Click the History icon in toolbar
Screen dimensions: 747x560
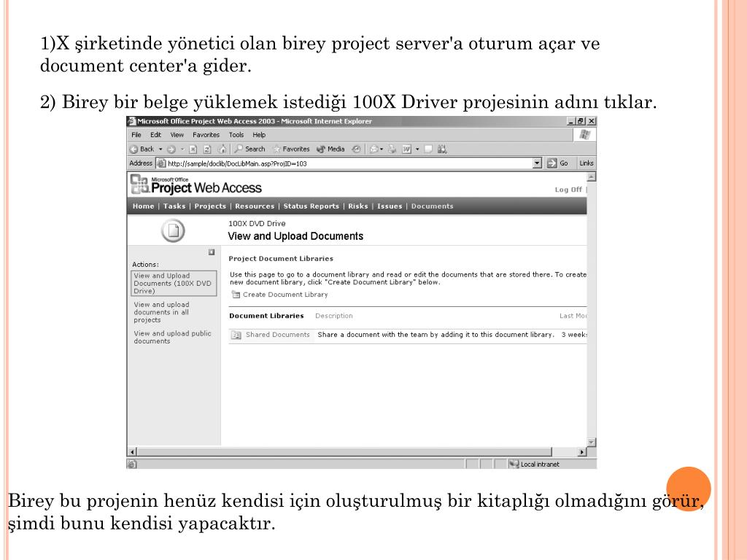[356, 149]
